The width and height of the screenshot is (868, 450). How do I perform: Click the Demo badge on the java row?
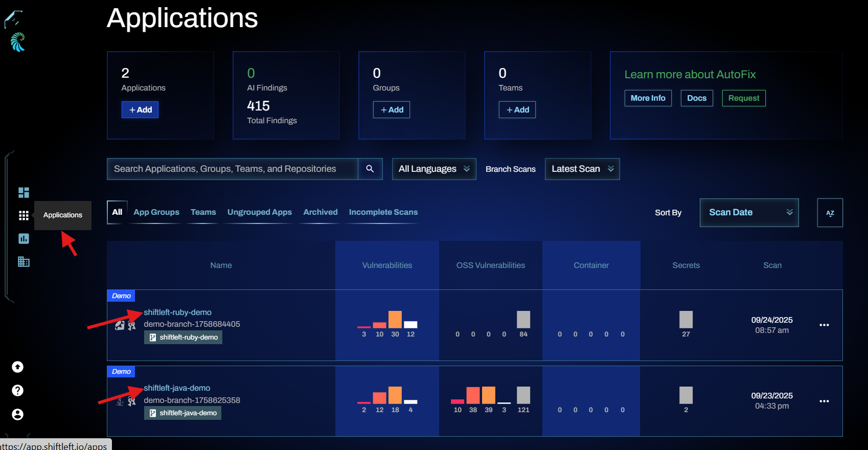121,371
